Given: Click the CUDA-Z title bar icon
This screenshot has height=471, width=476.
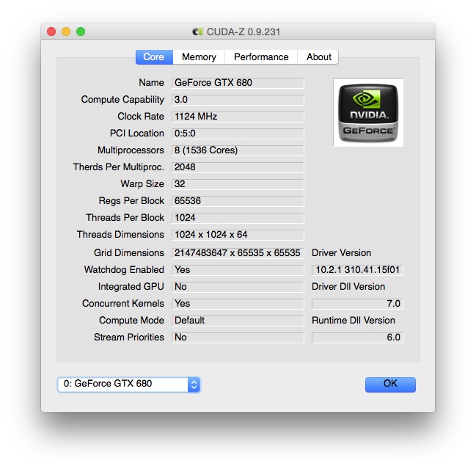Looking at the screenshot, I should point(198,32).
